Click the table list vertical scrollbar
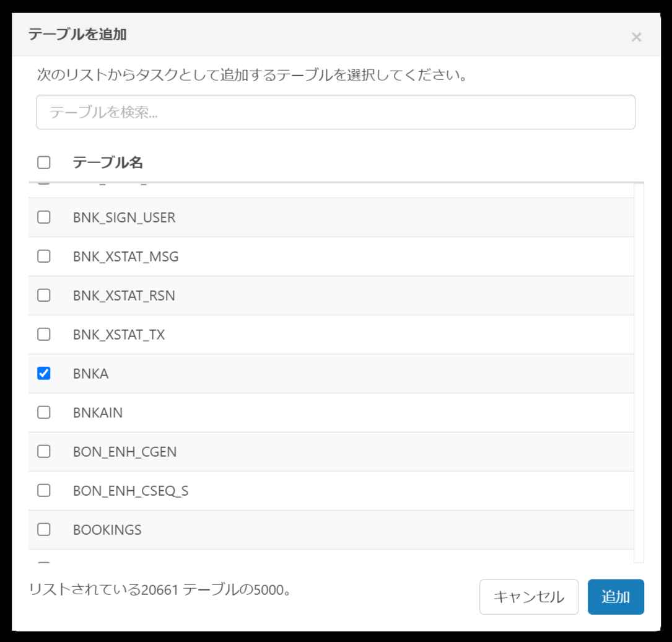The width and height of the screenshot is (672, 642). click(639, 372)
